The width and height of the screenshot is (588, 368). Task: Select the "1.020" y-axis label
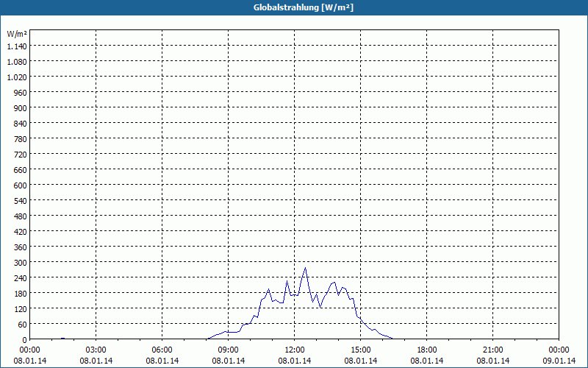point(17,77)
